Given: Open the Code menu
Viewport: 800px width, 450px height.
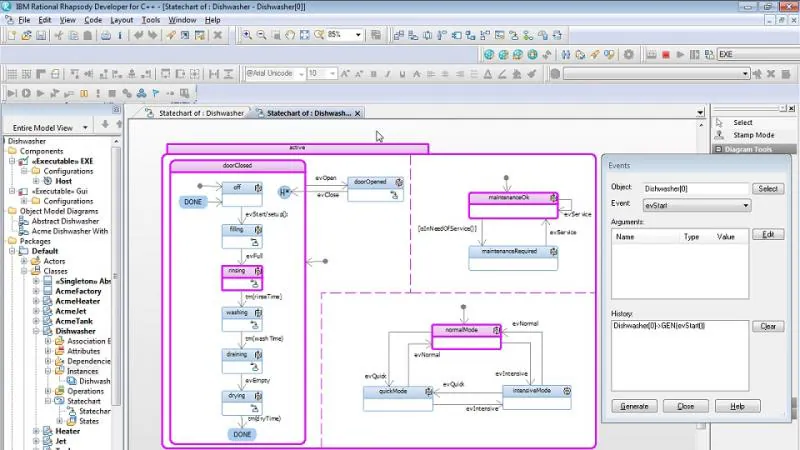Looking at the screenshot, I should click(93, 20).
